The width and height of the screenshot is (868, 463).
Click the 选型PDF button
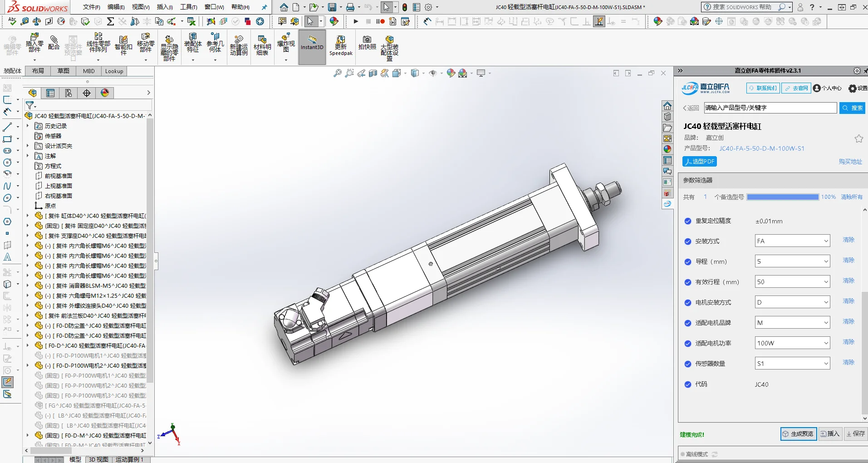(700, 162)
